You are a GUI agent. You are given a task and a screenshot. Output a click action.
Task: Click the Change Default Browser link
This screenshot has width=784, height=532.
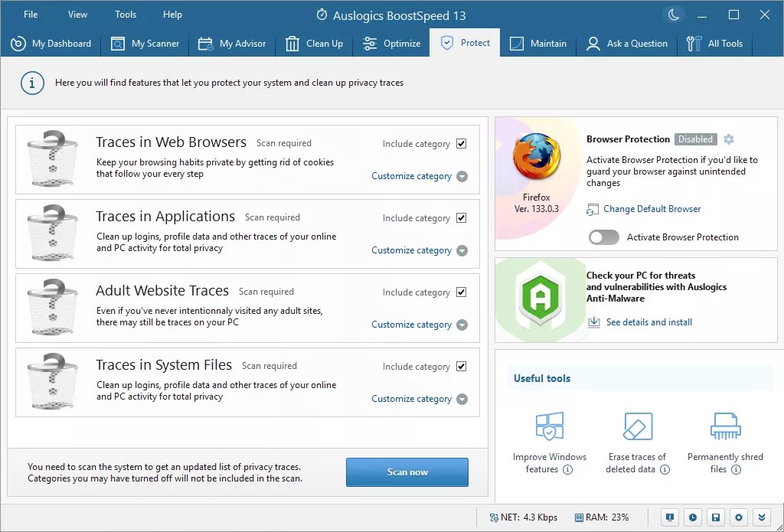click(652, 209)
